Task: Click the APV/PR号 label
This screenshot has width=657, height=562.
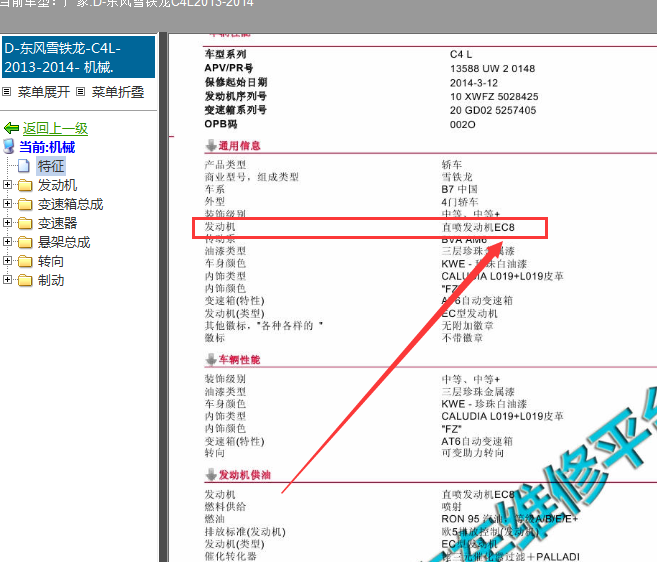Action: pos(229,68)
